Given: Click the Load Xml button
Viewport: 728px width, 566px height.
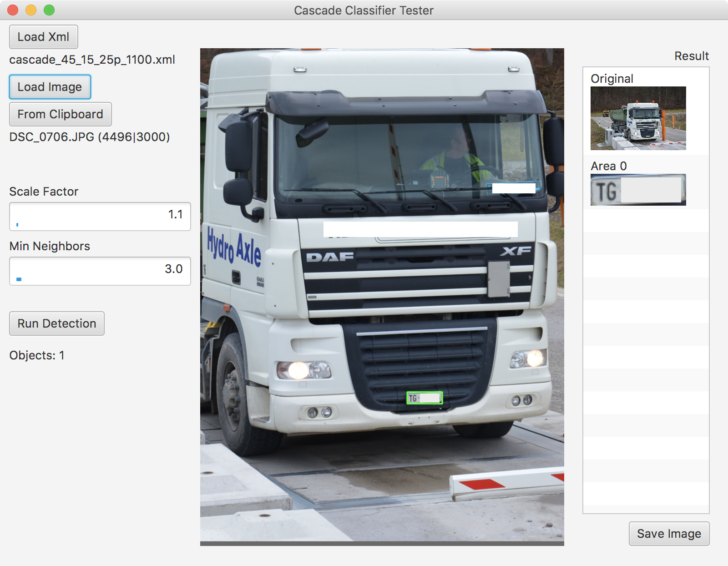Looking at the screenshot, I should coord(44,37).
